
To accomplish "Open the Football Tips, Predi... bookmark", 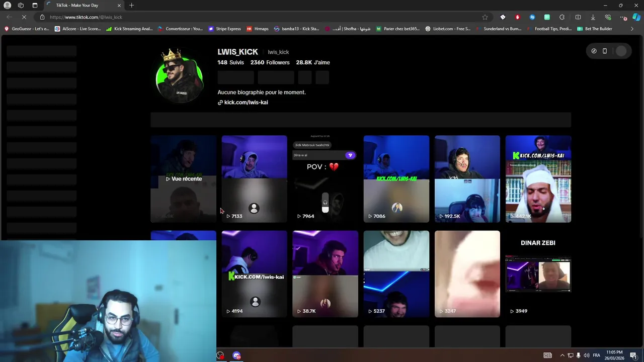I will [549, 29].
